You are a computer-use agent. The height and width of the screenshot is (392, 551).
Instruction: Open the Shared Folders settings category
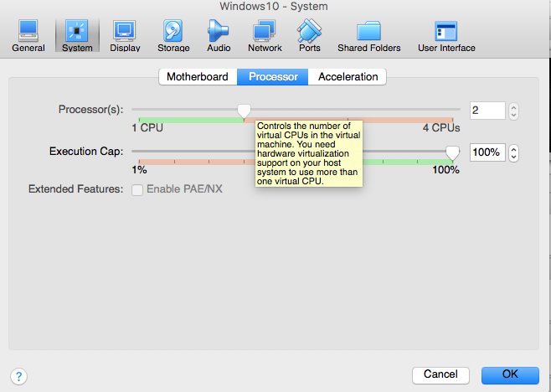tap(369, 35)
